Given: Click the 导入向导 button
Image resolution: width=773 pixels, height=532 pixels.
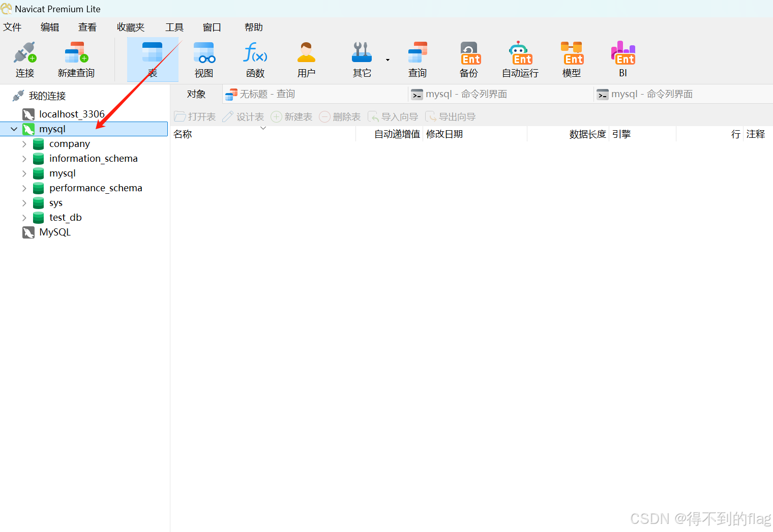Looking at the screenshot, I should coord(393,117).
